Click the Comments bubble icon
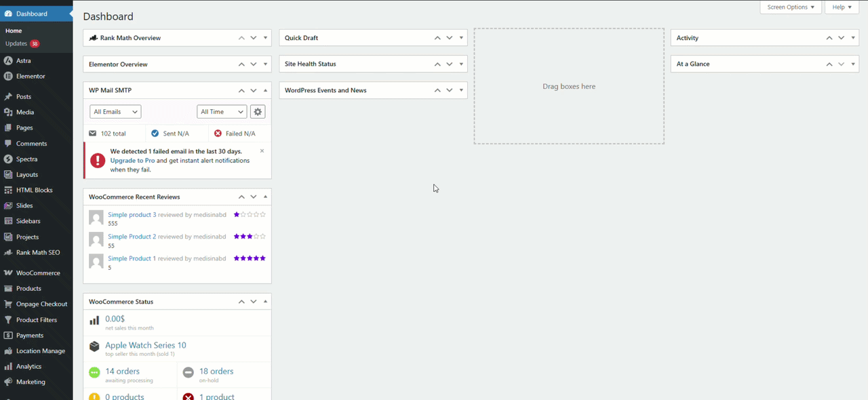The image size is (868, 400). coord(8,143)
